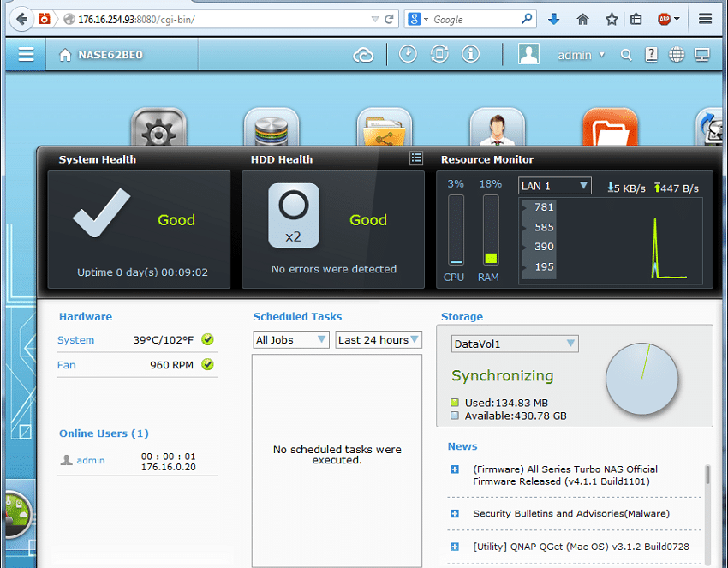Open the language globe icon
The image size is (728, 568).
[677, 55]
